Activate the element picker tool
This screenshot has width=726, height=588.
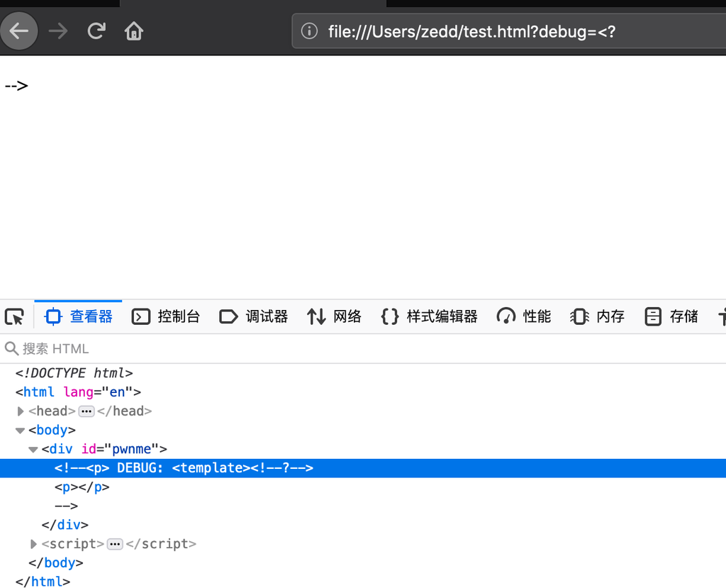(14, 316)
